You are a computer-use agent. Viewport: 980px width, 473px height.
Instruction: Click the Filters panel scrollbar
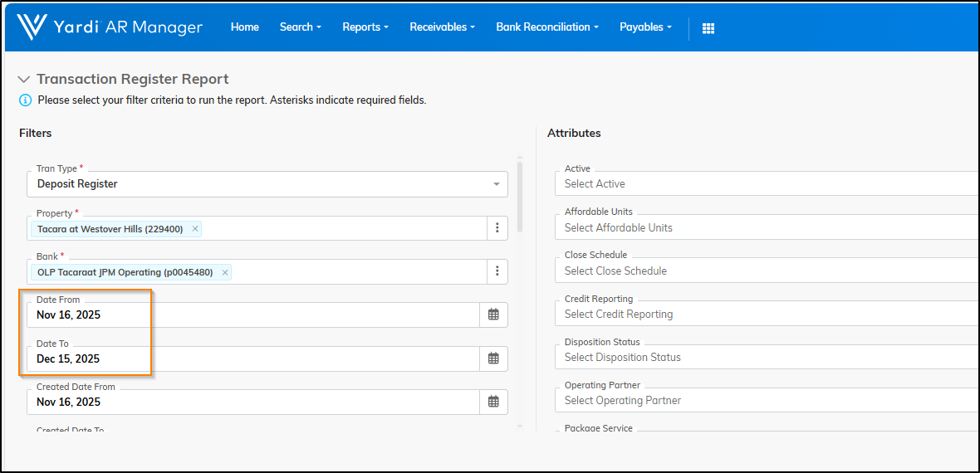pos(521,196)
